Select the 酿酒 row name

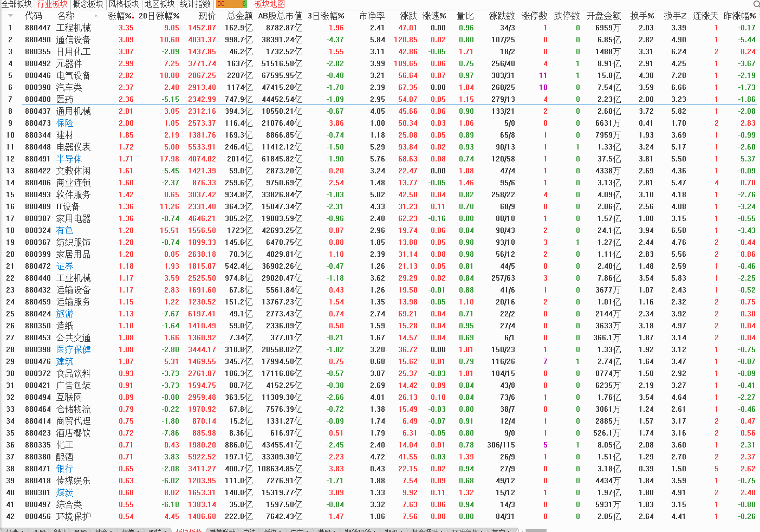coord(65,457)
